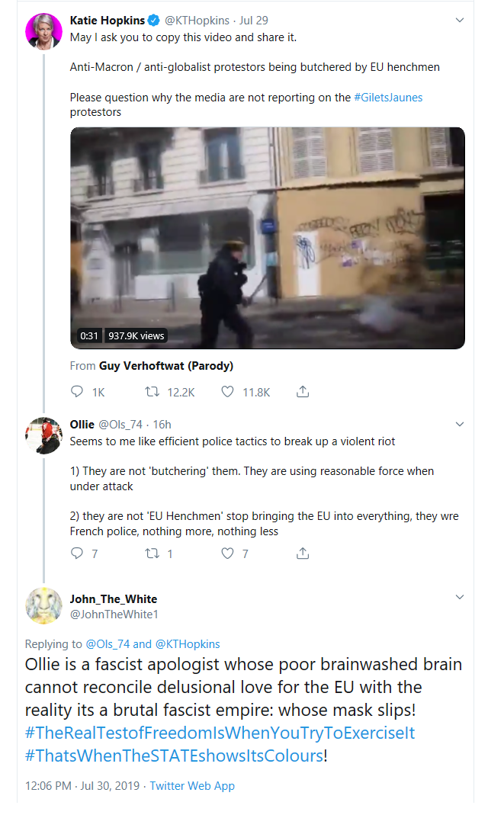Open the @KTHopkins reply mention link
The height and width of the screenshot is (815, 504).
point(188,644)
